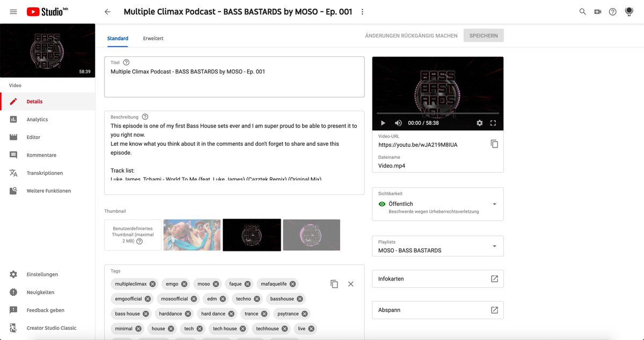
Task: Remove the mafaquelife tag
Action: point(292,284)
